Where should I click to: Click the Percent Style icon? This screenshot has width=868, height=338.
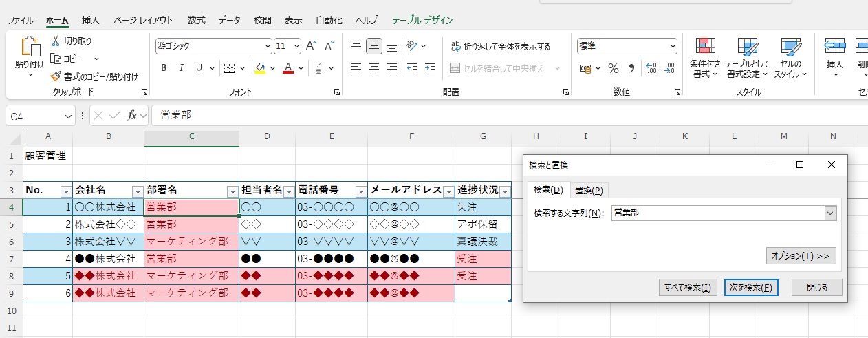click(613, 68)
